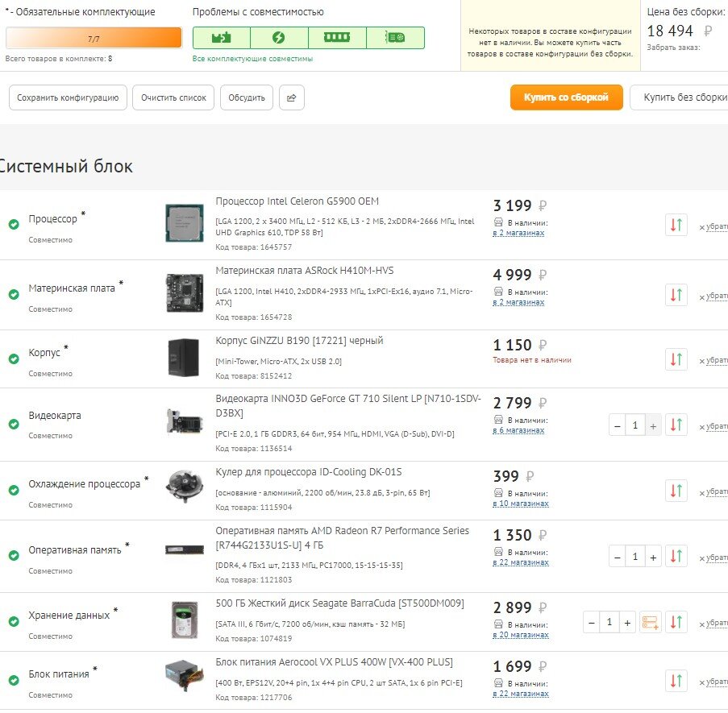Open video card availability в 6 магазинах link
This screenshot has width=728, height=713.
click(x=518, y=430)
